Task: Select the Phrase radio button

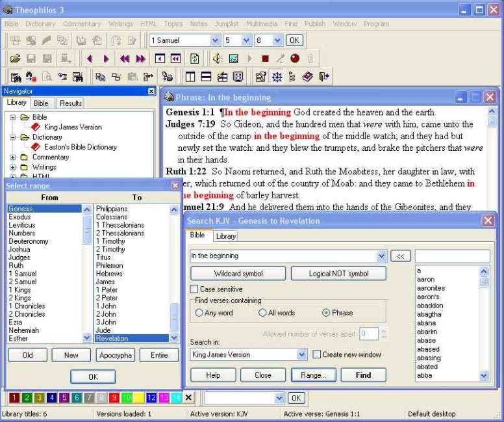Action: [x=326, y=313]
